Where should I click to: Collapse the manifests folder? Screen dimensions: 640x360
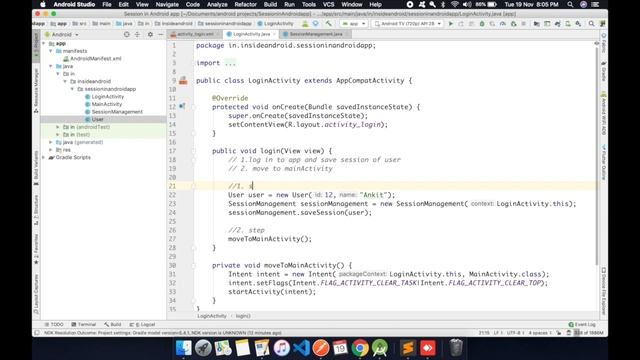[x=51, y=51]
